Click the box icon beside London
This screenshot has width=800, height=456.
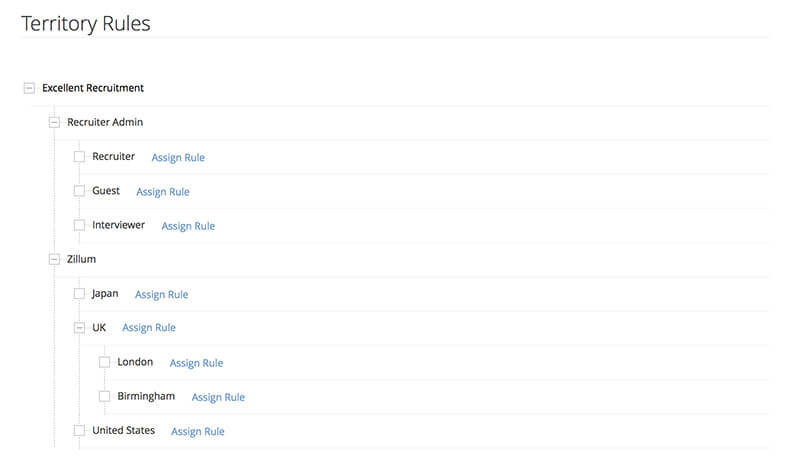(104, 362)
